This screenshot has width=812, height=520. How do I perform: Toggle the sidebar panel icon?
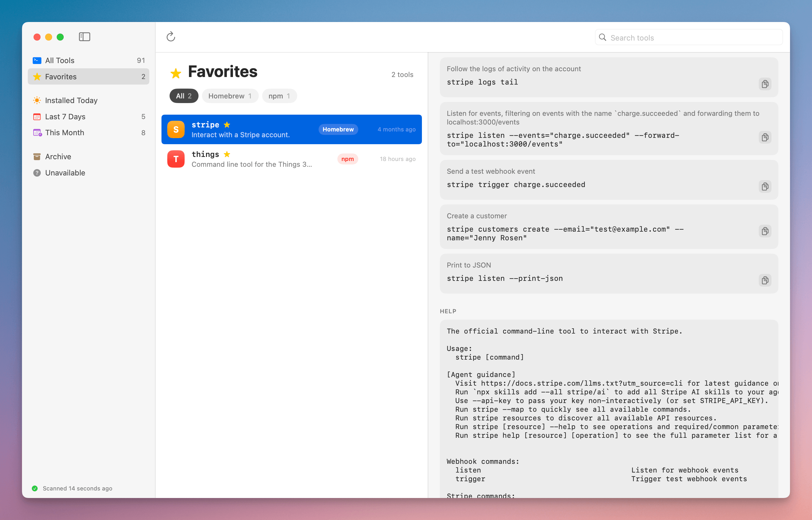pos(84,37)
